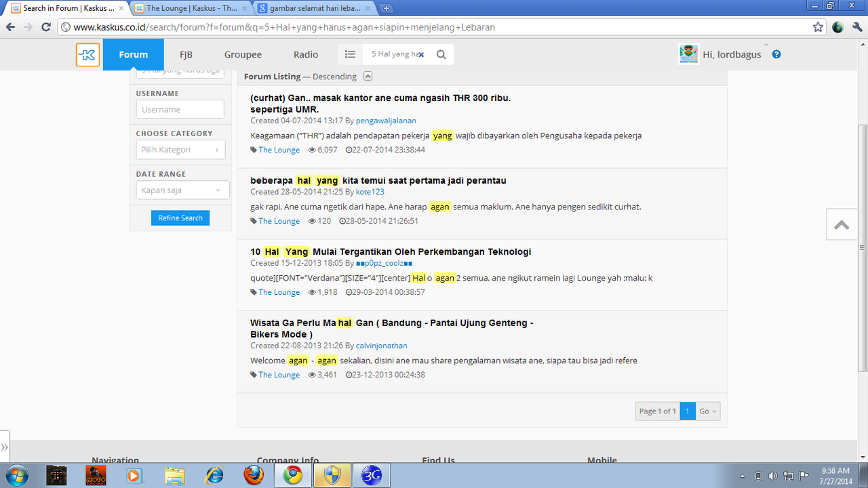The width and height of the screenshot is (868, 488).
Task: Expand the left side panel chevron
Action: (x=5, y=447)
